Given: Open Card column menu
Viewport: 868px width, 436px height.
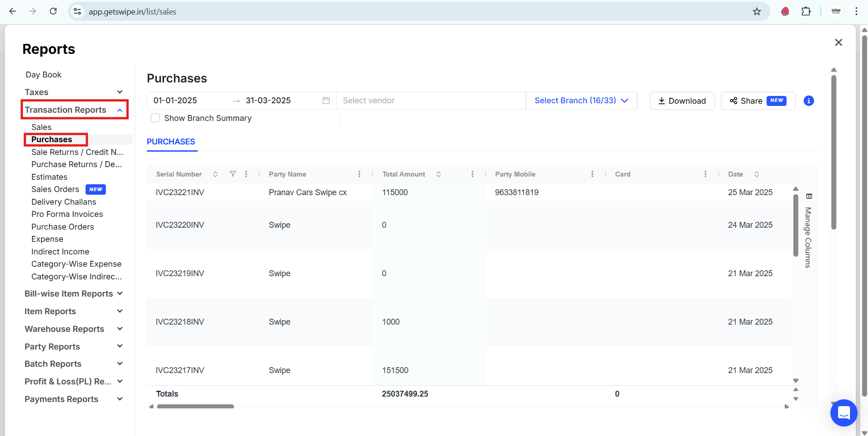Looking at the screenshot, I should coord(706,174).
